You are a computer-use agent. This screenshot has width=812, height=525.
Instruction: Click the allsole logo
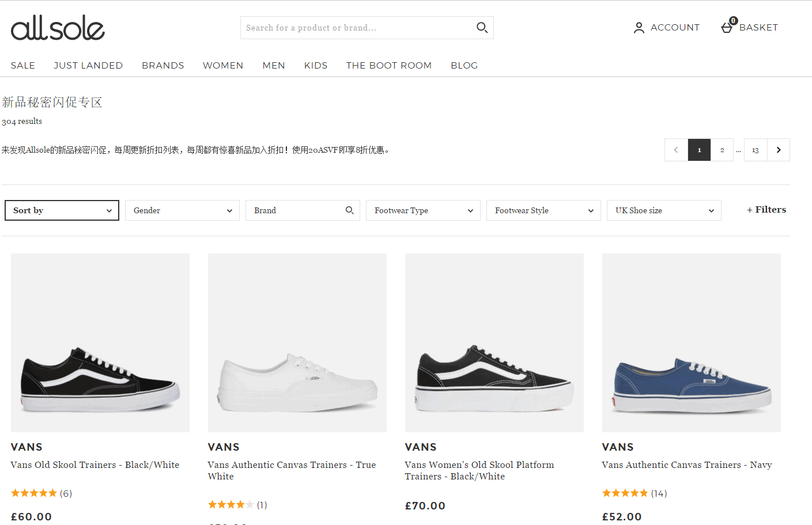[x=58, y=28]
